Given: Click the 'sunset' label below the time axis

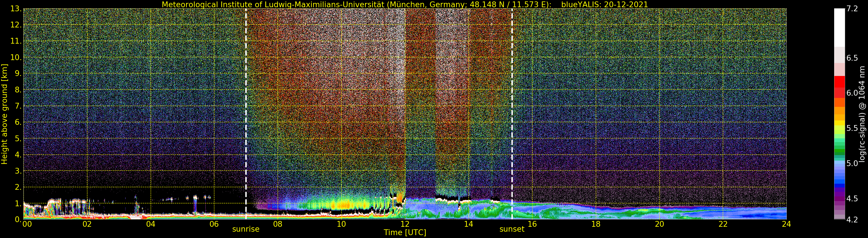Looking at the screenshot, I should coord(512,229).
